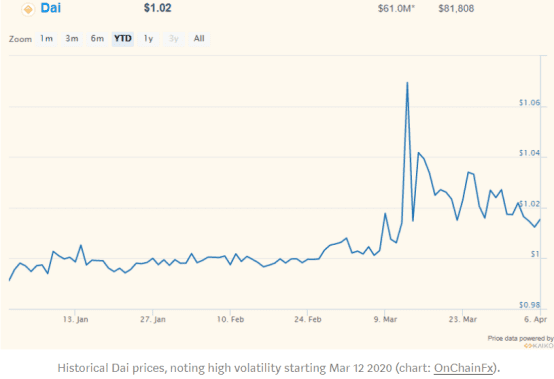Set chart zoom to 1y

148,39
